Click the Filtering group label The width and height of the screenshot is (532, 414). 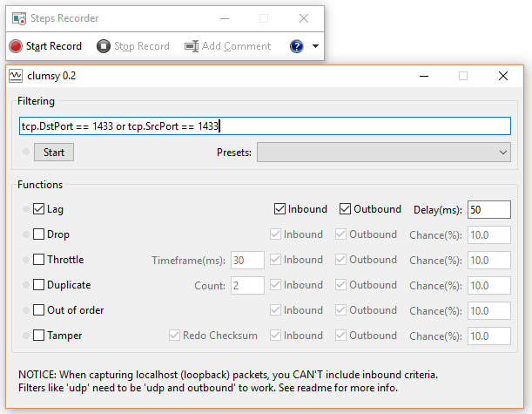point(36,101)
